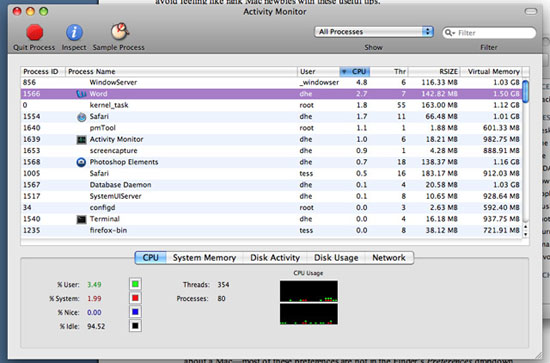Select the Safari process owned by tess

(x=271, y=174)
